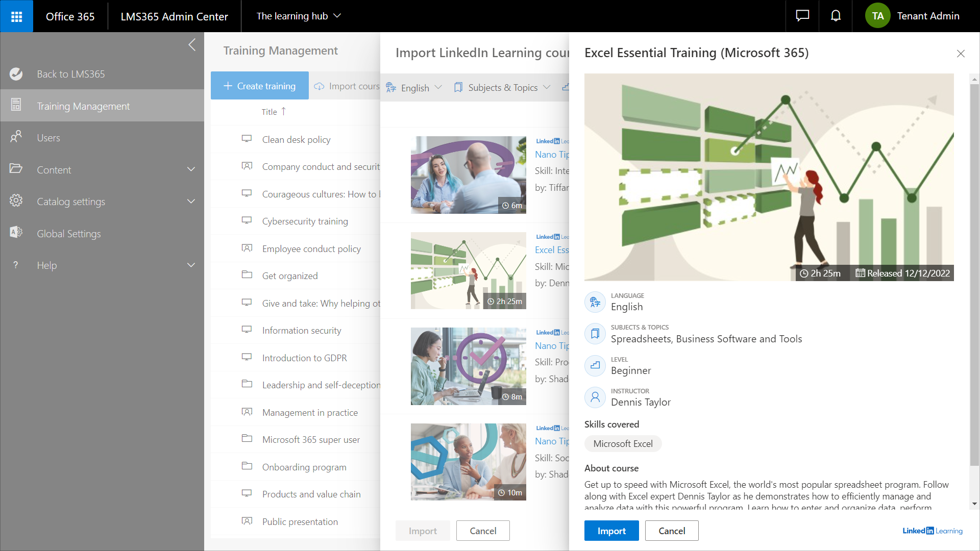Click the LinkedIn Learning logo in panel footer
Screen dimensions: 980x551
(x=933, y=531)
